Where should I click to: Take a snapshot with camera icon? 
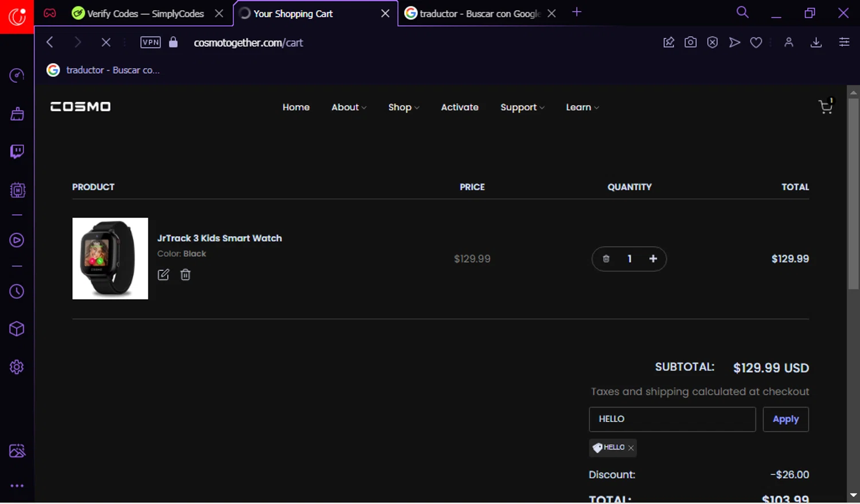click(690, 42)
